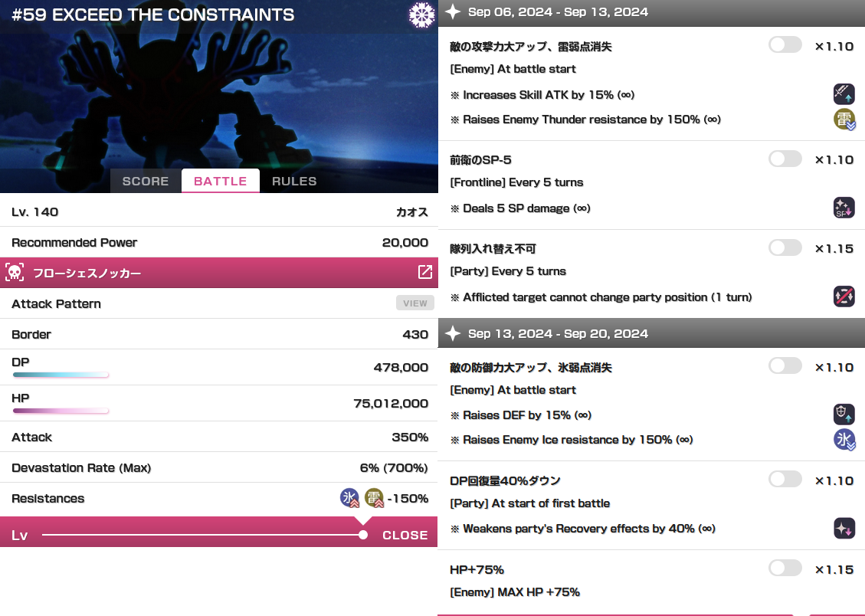Toggle the 隊列入れ替え不可 party rule
865x616 pixels.
(785, 247)
